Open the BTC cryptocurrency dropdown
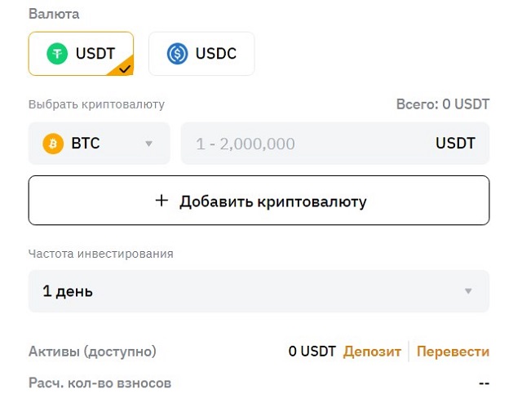Image resolution: width=522 pixels, height=420 pixels. point(99,144)
